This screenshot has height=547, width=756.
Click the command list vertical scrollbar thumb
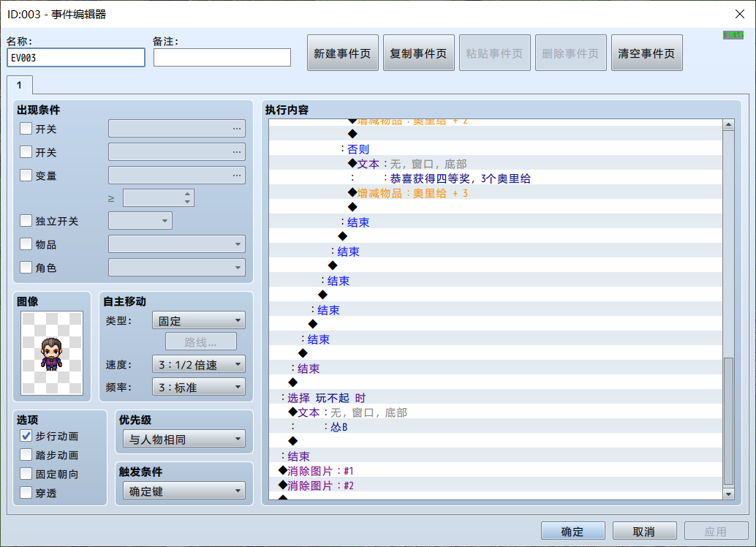click(x=728, y=421)
